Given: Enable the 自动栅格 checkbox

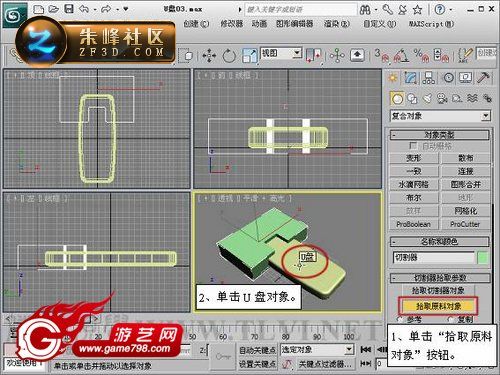Looking at the screenshot, I should click(413, 146).
